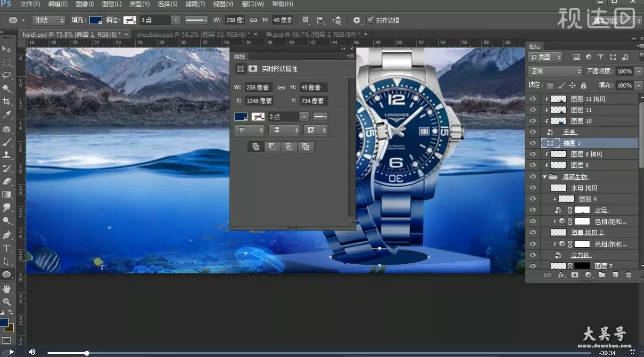The image size is (644, 357).
Task: Select the Eraser tool
Action: click(x=7, y=181)
